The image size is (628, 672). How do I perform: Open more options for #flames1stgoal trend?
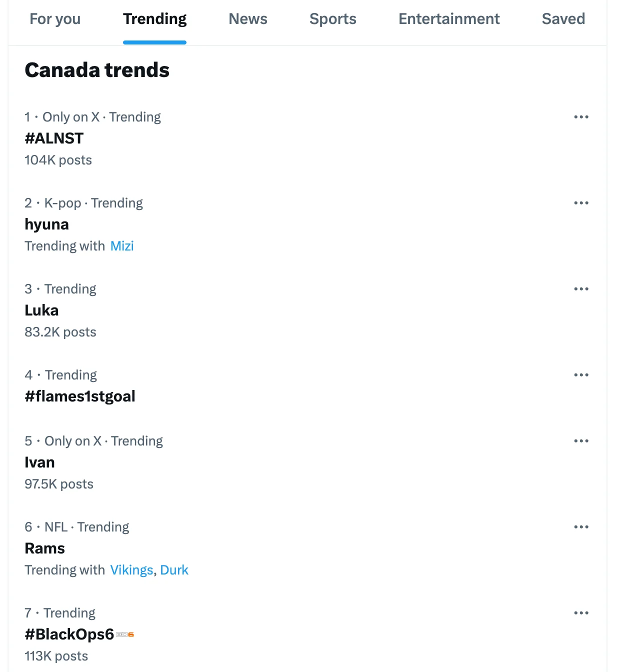581,375
